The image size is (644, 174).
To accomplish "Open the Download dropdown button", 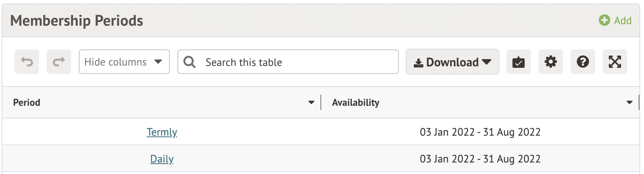I will pyautogui.click(x=452, y=62).
